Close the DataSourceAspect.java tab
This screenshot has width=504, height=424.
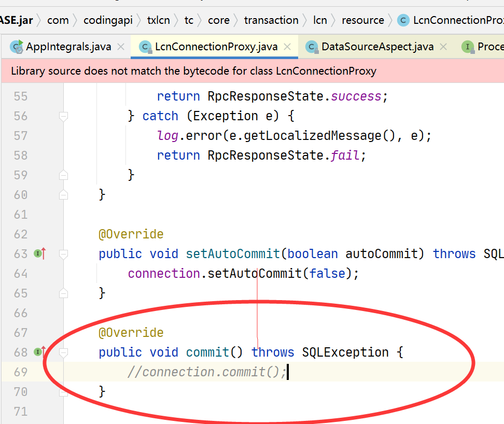443,47
